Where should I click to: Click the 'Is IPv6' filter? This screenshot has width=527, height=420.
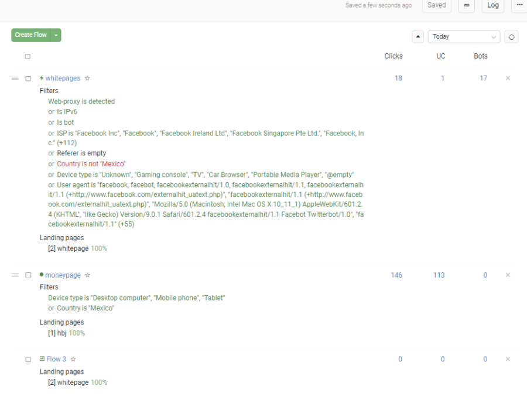pos(67,112)
